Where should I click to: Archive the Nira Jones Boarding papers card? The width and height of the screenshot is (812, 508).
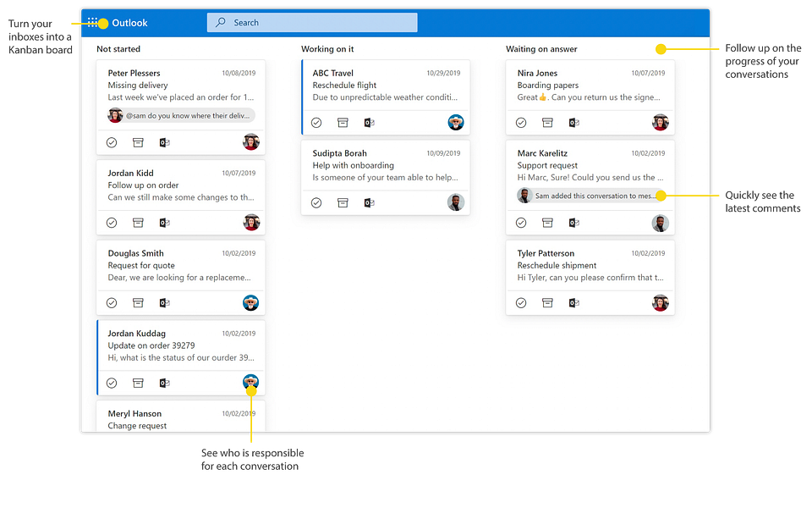[547, 123]
